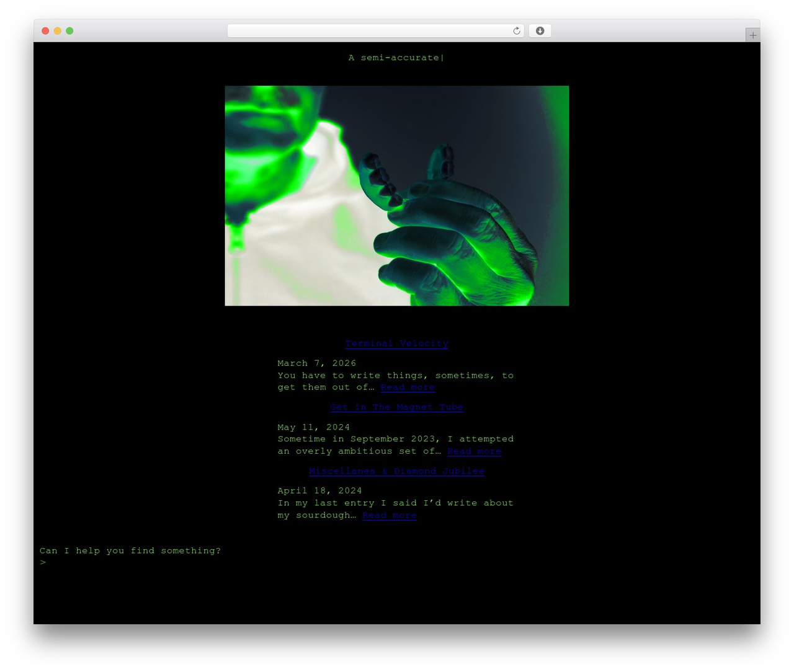The width and height of the screenshot is (794, 672).
Task: Click the green-tinted hand header image
Action: pyautogui.click(x=397, y=196)
